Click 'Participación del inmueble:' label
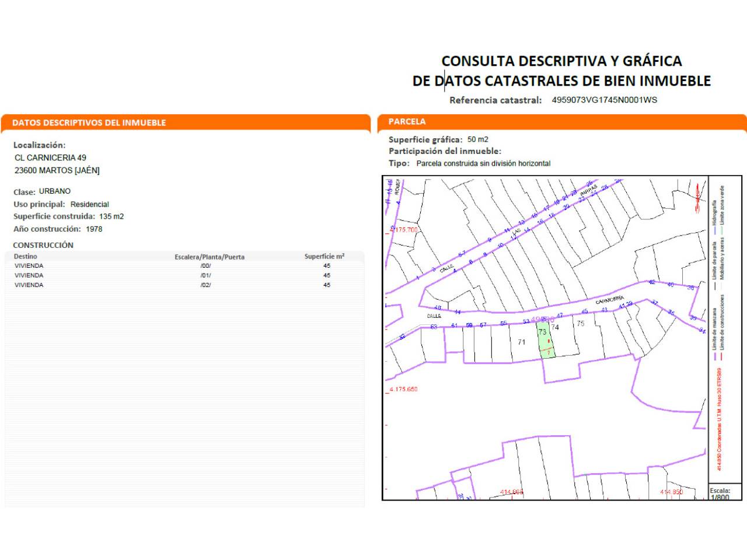This screenshot has width=747, height=560. click(445, 151)
